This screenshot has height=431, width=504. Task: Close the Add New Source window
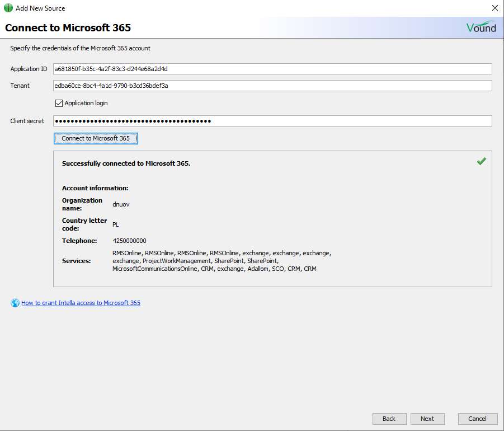coord(494,8)
